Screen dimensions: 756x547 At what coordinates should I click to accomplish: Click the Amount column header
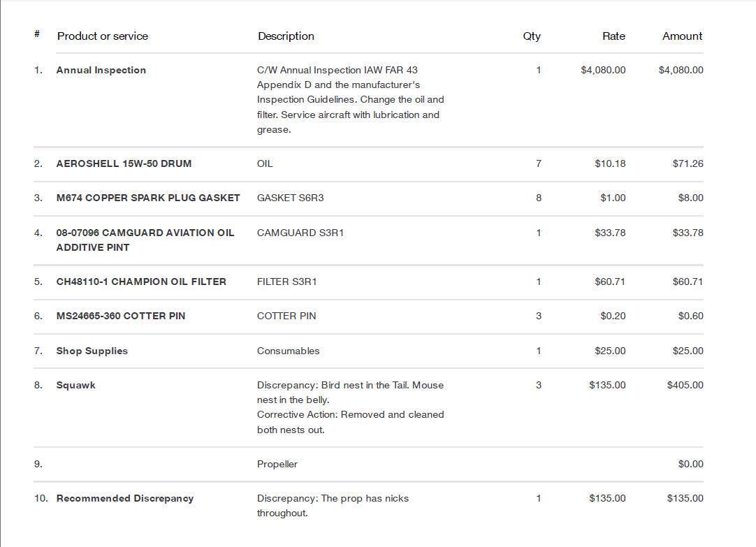coord(682,36)
